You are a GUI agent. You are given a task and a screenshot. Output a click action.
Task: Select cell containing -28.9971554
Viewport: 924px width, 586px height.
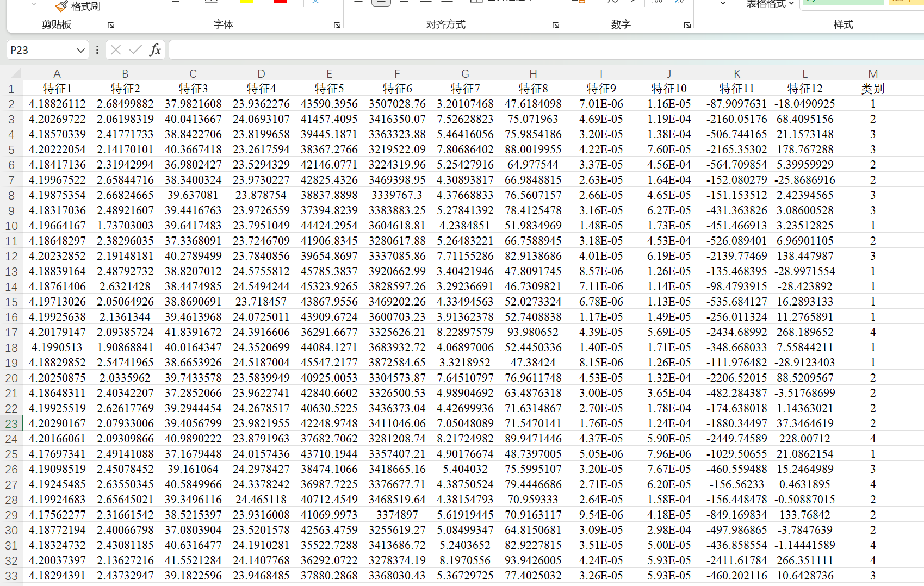coord(805,271)
